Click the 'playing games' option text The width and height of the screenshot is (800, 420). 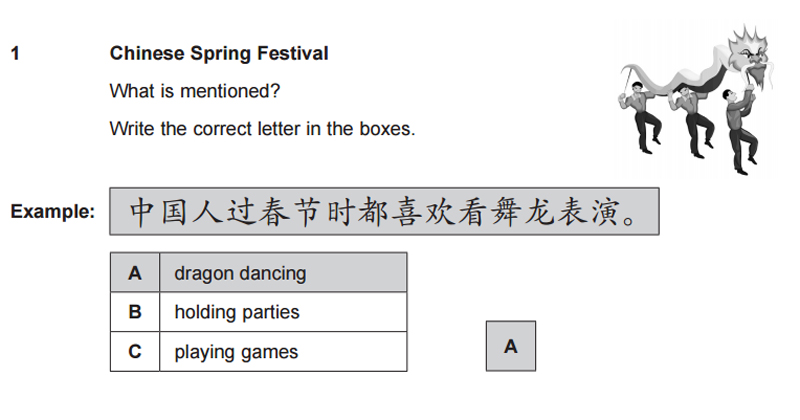point(236,352)
